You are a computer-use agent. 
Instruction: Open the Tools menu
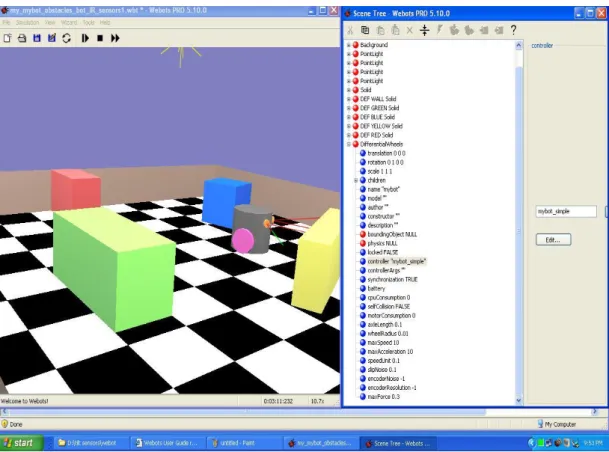coord(89,23)
